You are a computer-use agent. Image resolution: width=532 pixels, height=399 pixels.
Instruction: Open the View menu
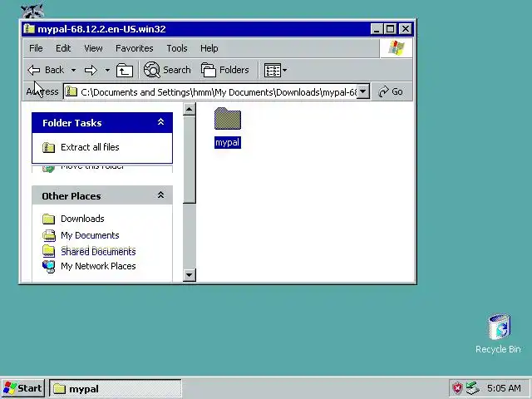93,48
